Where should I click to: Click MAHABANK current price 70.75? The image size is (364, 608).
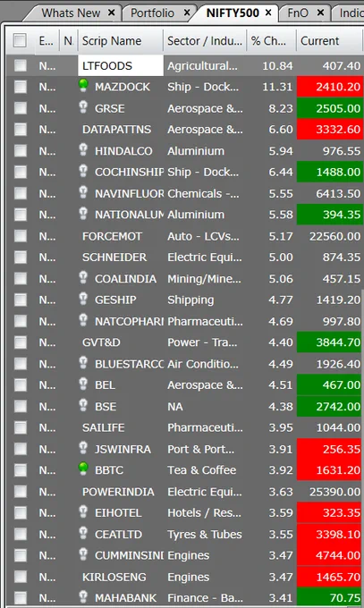click(329, 597)
